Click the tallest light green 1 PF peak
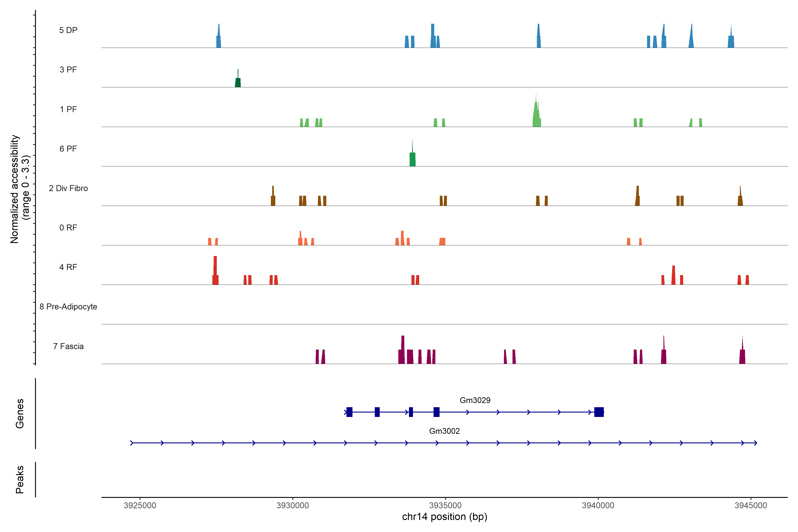798x532 pixels. (536, 115)
